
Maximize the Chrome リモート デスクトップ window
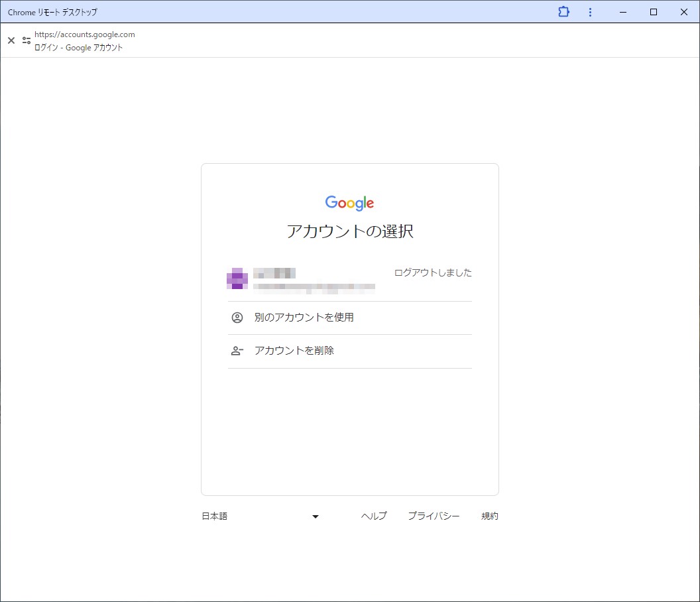coord(654,12)
